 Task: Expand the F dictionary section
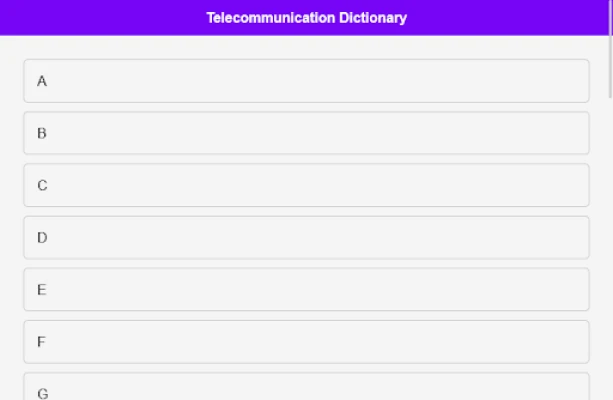click(306, 342)
